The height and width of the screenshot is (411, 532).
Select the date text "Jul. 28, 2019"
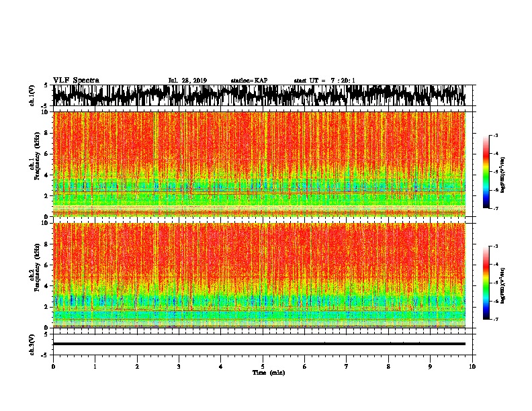click(187, 81)
